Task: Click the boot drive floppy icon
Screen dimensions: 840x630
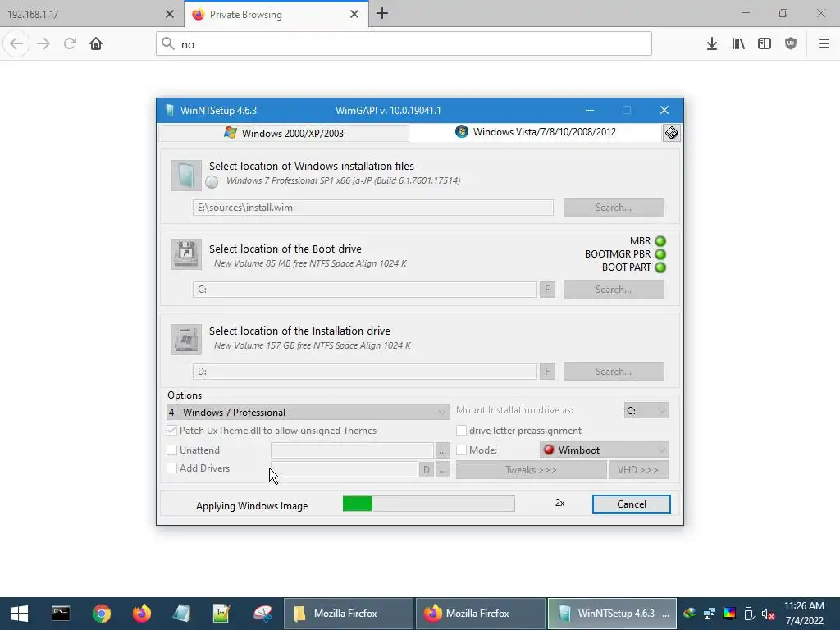Action: (x=186, y=254)
